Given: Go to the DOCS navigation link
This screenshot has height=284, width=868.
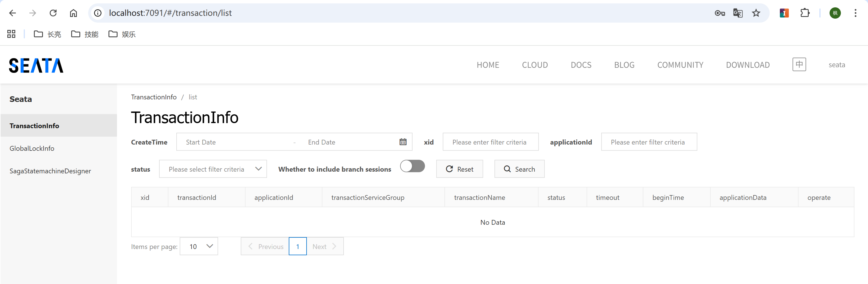Looking at the screenshot, I should click(x=581, y=65).
